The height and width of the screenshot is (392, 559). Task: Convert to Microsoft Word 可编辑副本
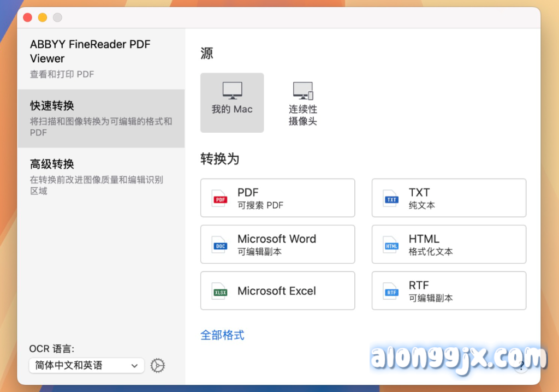click(277, 245)
